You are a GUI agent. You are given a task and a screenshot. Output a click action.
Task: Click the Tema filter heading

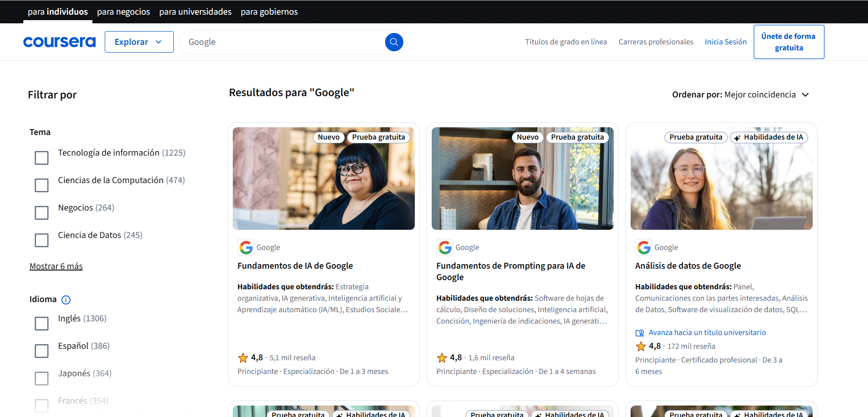[x=40, y=132]
